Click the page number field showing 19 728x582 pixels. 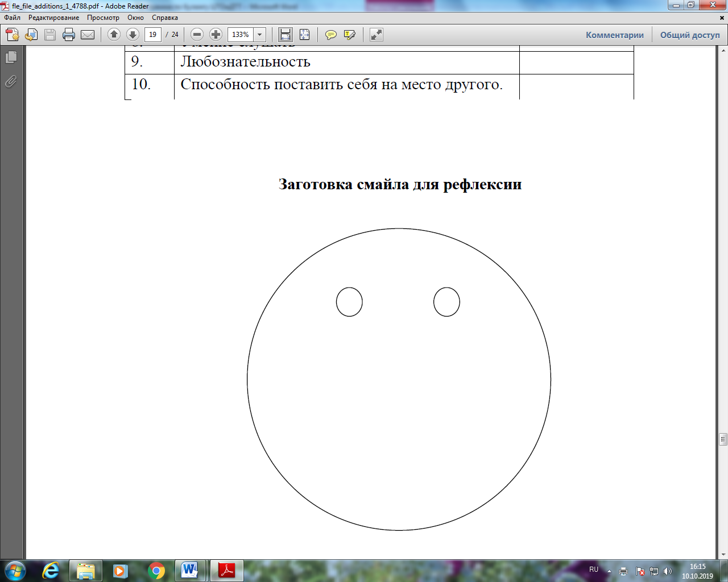(x=153, y=35)
